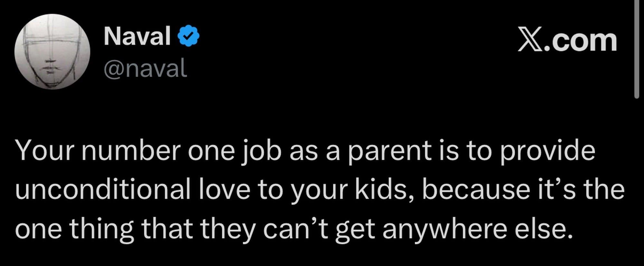Open the "Naval" display name

click(137, 36)
